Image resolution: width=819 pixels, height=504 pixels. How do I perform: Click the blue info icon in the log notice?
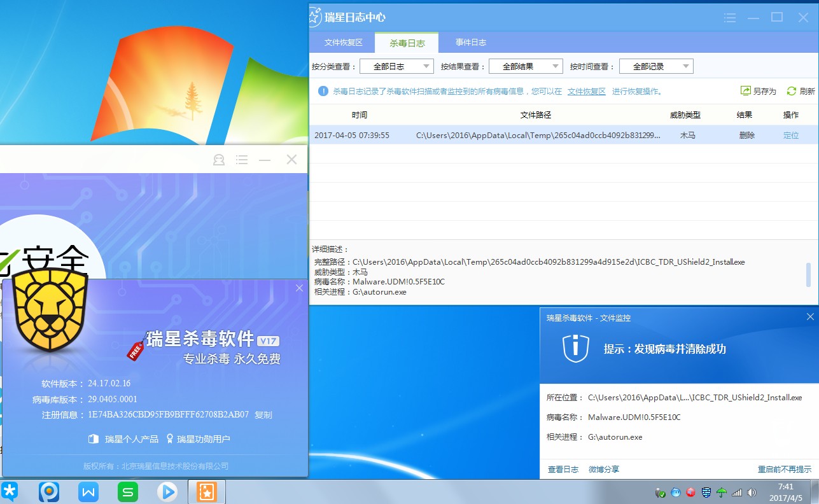pos(323,91)
